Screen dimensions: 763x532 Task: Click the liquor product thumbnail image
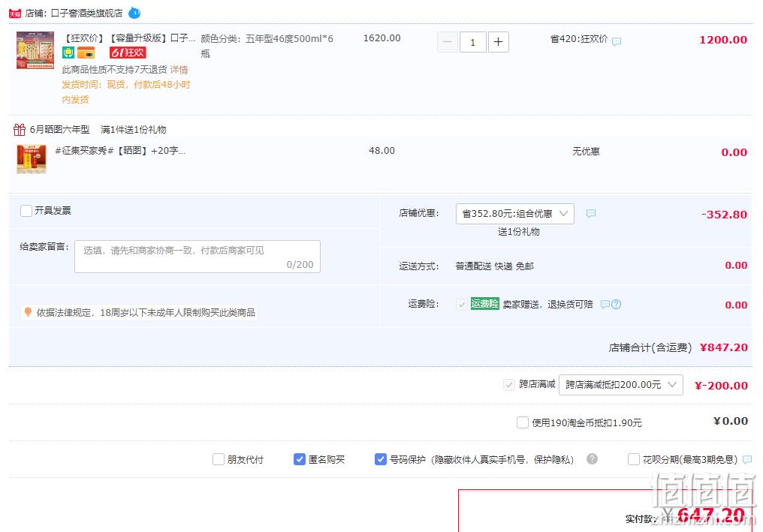(x=35, y=50)
